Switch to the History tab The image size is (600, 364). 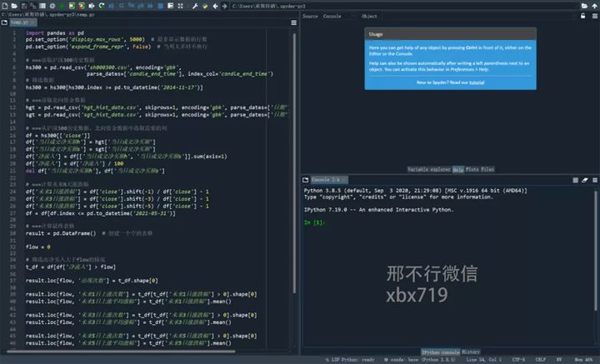point(471,352)
